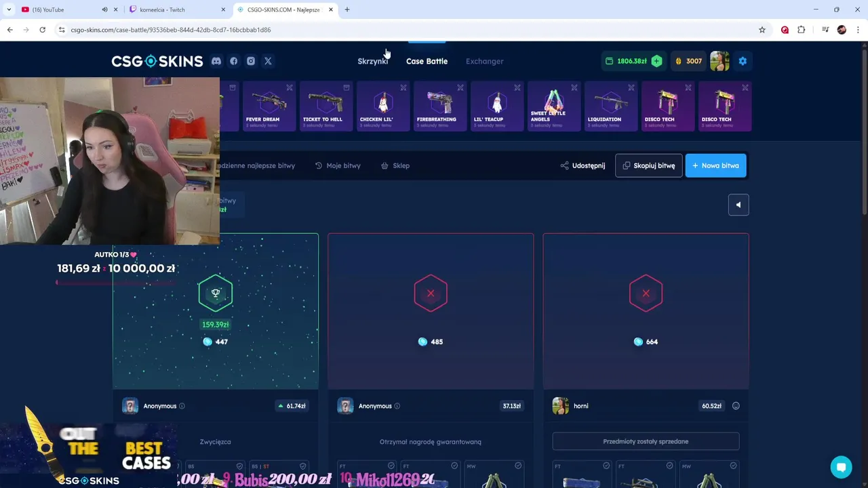The height and width of the screenshot is (488, 868).
Task: View site information icon in address bar
Action: pyautogui.click(x=62, y=30)
